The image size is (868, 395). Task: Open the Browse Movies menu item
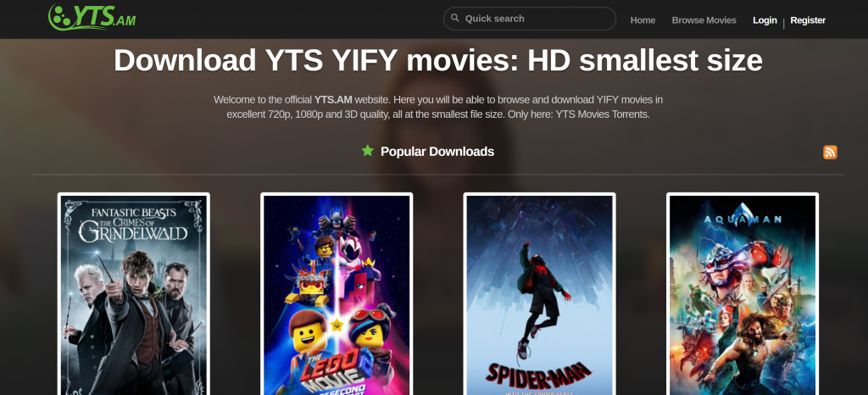click(704, 19)
